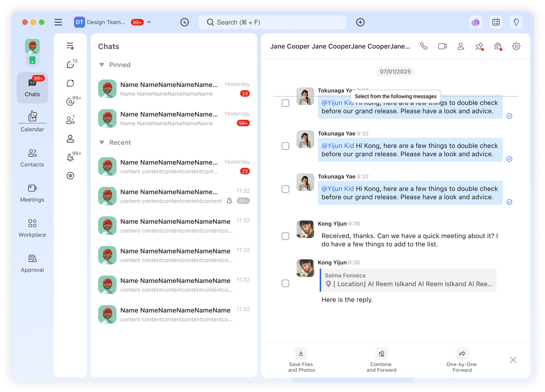Collapse the Recent chats section
The width and height of the screenshot is (545, 392).
[102, 143]
